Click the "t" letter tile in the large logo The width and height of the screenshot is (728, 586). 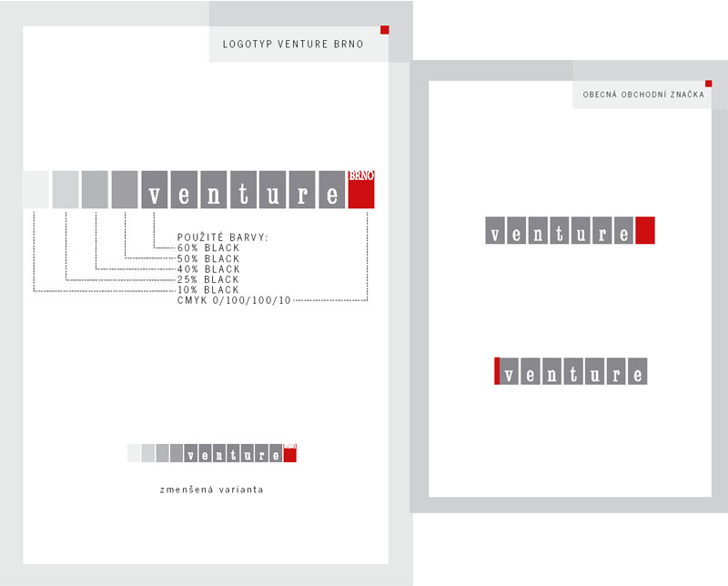point(243,189)
